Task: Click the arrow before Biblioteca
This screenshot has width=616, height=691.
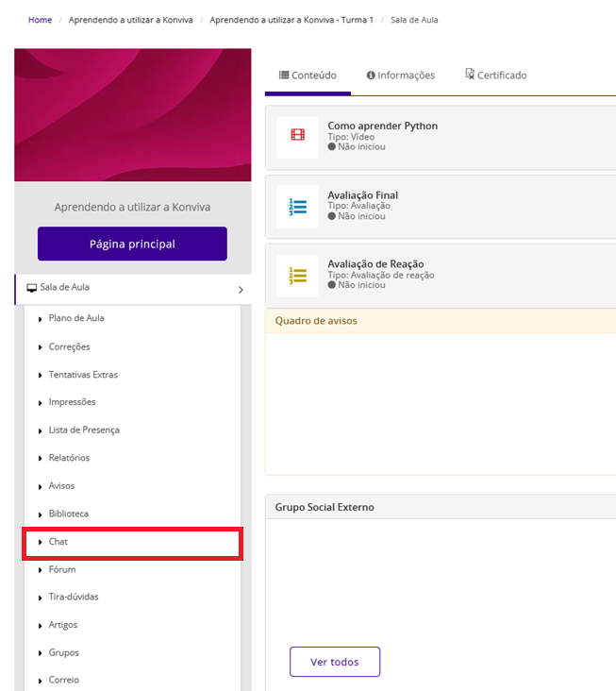Action: point(40,514)
